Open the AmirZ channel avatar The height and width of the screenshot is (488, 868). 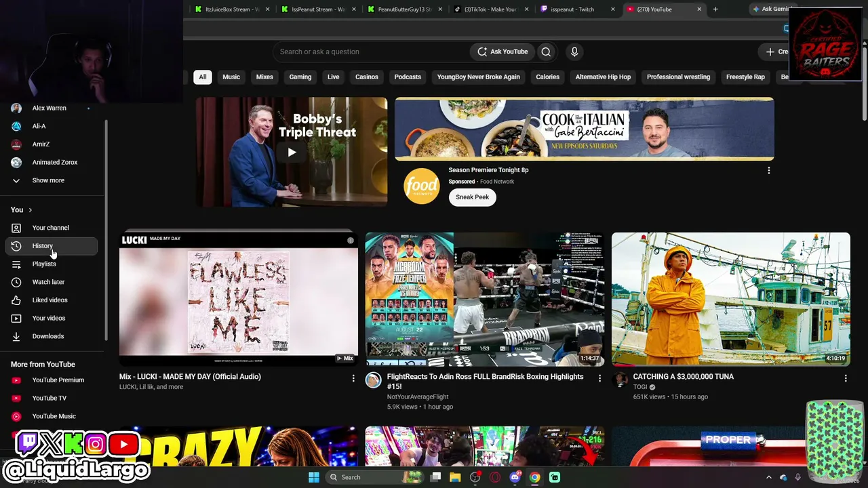coord(16,144)
